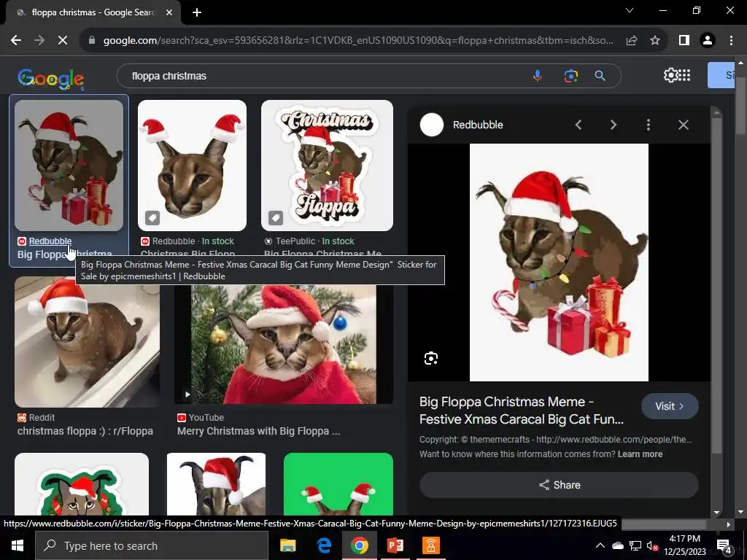Open a new Chrome tab
This screenshot has width=747, height=560.
[197, 12]
